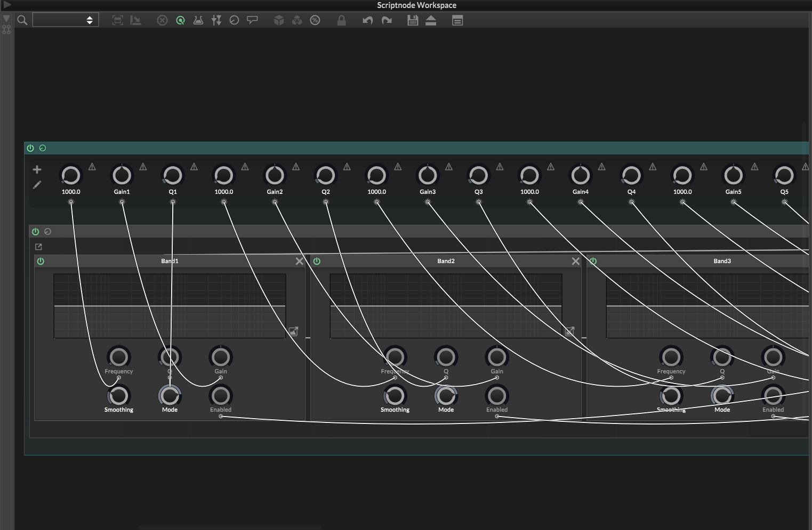Viewport: 812px width, 530px height.
Task: Toggle Band2 power button
Action: pos(317,261)
